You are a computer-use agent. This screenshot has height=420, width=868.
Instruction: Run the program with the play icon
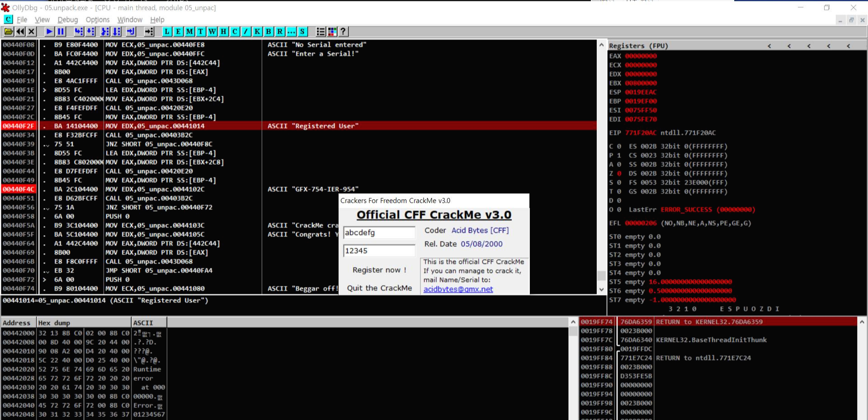[50, 32]
